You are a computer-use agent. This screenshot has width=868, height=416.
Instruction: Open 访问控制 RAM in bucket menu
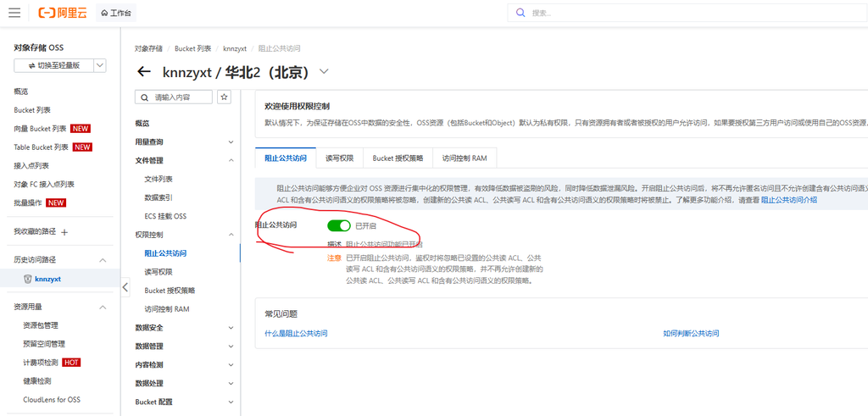coord(167,309)
